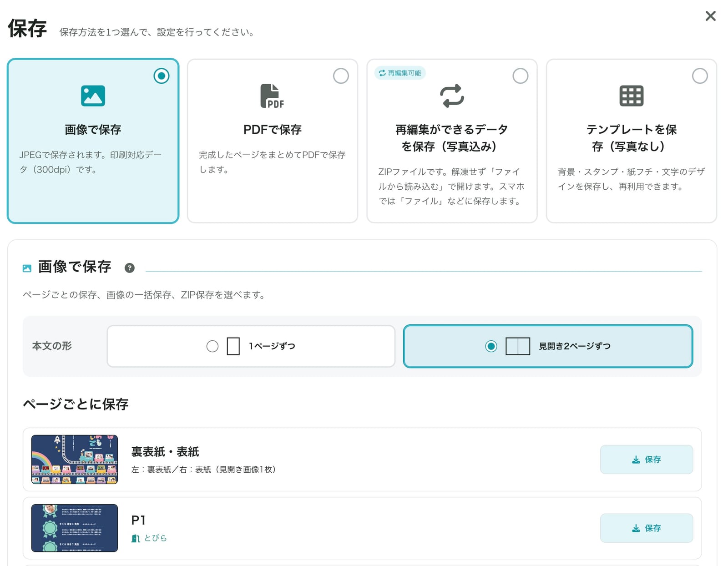Click the 1ページずつ option label
Viewport: 728px width, 566px height.
point(272,346)
